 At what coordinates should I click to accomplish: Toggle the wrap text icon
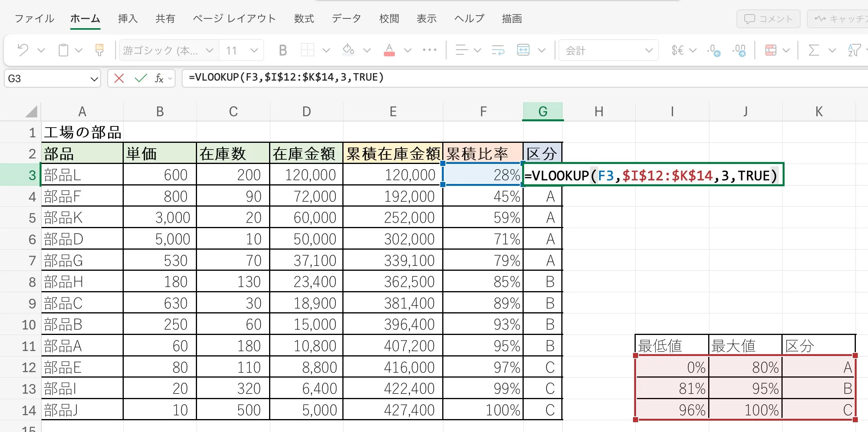498,50
